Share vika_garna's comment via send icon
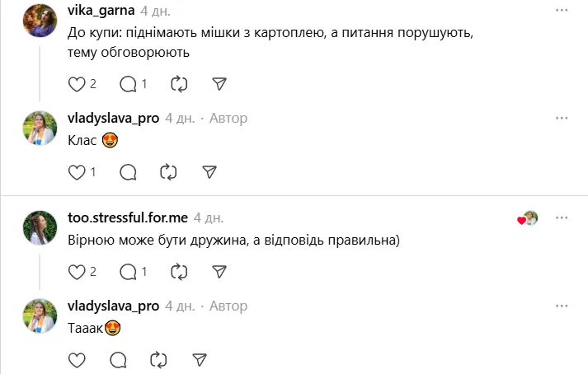Screen dimensions: 588x374 219,84
